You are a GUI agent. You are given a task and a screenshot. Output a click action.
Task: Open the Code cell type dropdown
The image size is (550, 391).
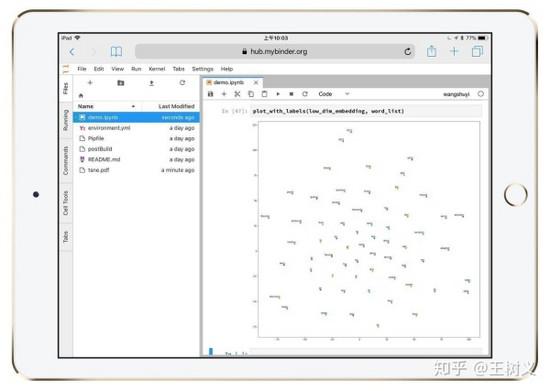pyautogui.click(x=334, y=94)
